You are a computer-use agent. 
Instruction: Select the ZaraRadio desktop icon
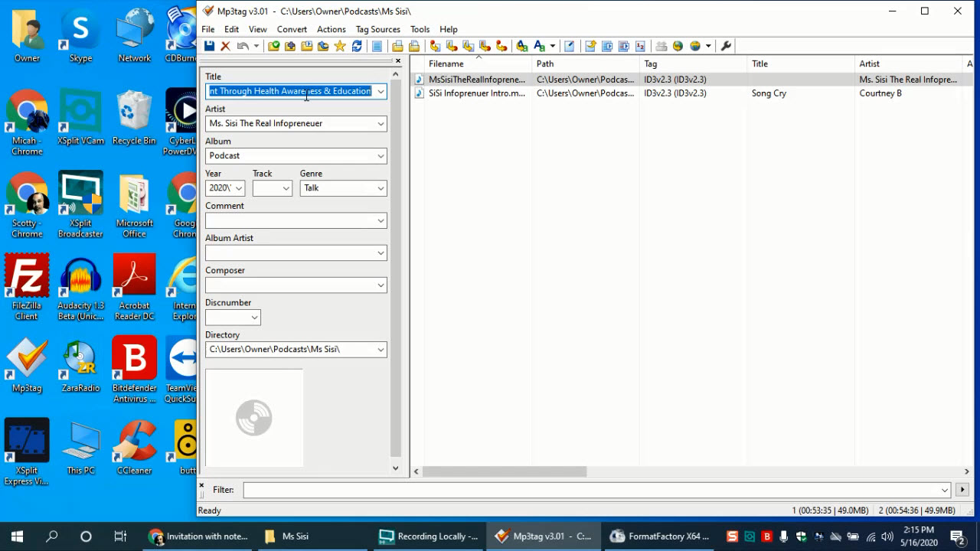click(80, 365)
